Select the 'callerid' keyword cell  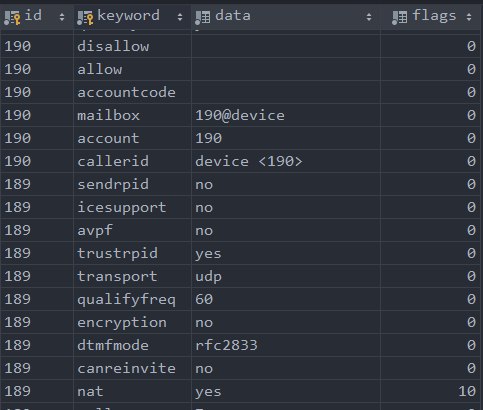click(132, 161)
